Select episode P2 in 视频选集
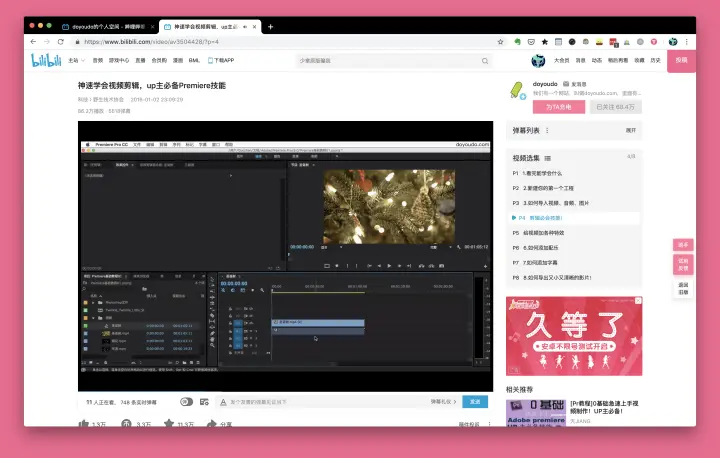The image size is (720, 458). click(x=574, y=188)
